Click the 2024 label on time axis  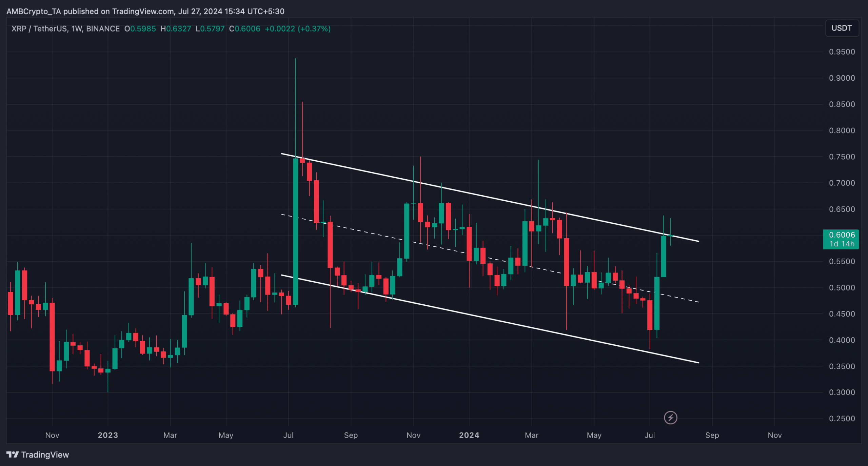469,435
